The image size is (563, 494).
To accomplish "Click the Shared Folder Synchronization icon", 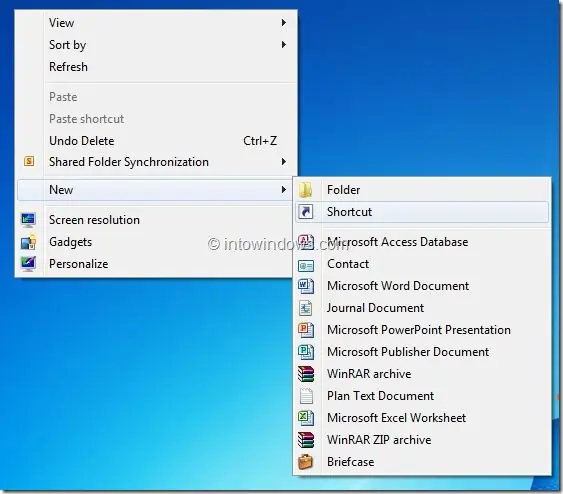I will pos(29,161).
